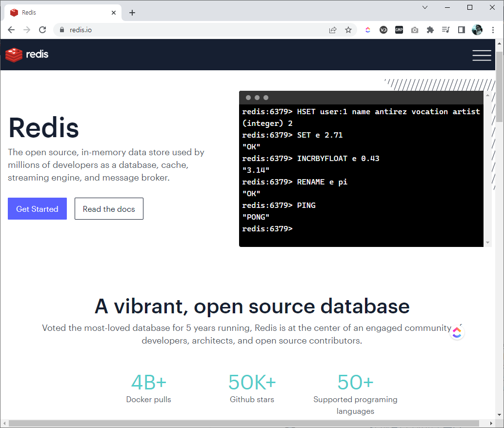Click the floating ClickUp widget on the page
The image size is (504, 428).
pyautogui.click(x=457, y=332)
